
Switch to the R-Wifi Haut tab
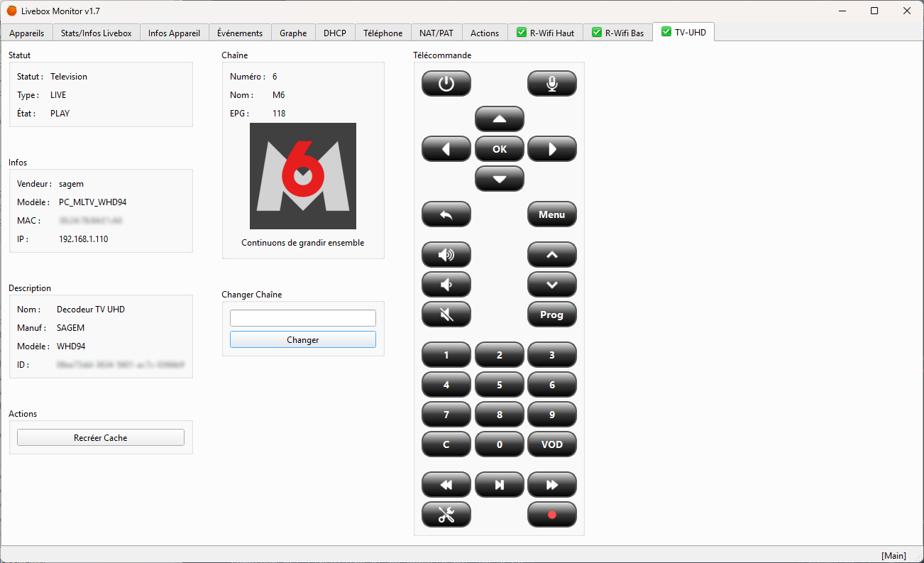click(x=545, y=33)
